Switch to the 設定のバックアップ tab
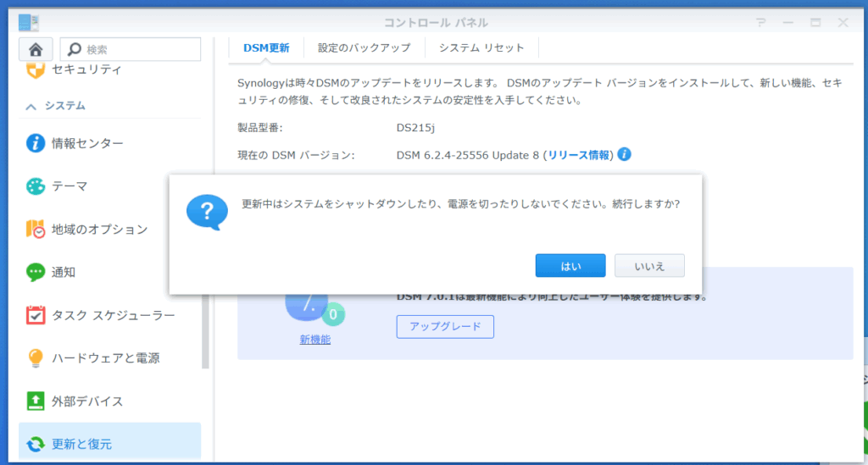Image resolution: width=868 pixels, height=465 pixels. pyautogui.click(x=364, y=48)
